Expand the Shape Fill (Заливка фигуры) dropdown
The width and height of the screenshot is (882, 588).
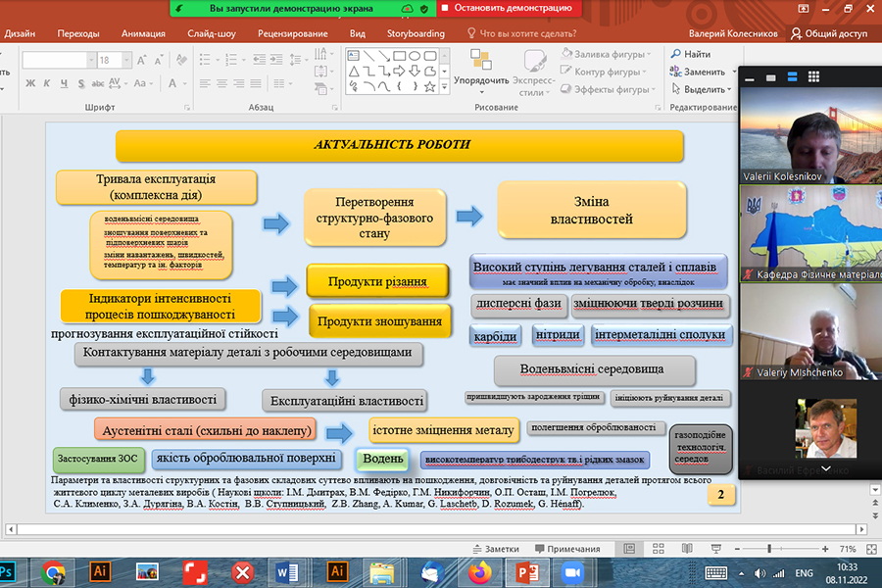point(647,55)
